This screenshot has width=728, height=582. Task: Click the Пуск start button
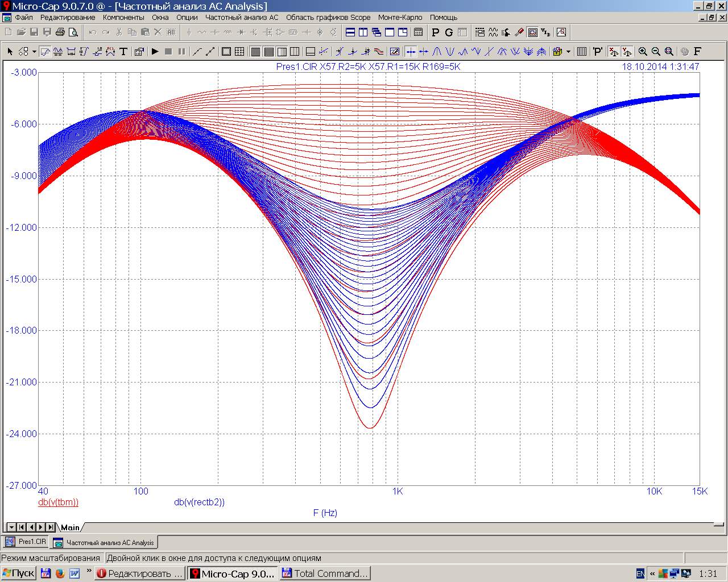(19, 573)
